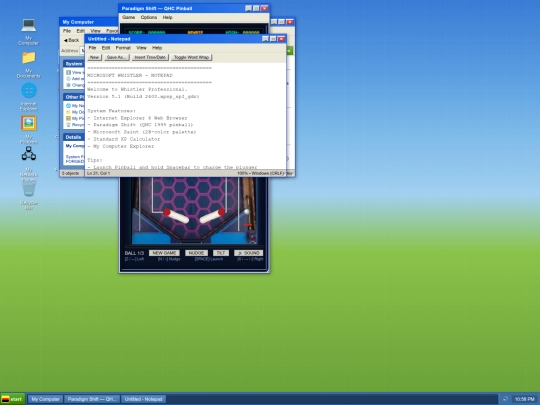
Task: Open the Recycle Bin desktop icon
Action: tap(29, 196)
